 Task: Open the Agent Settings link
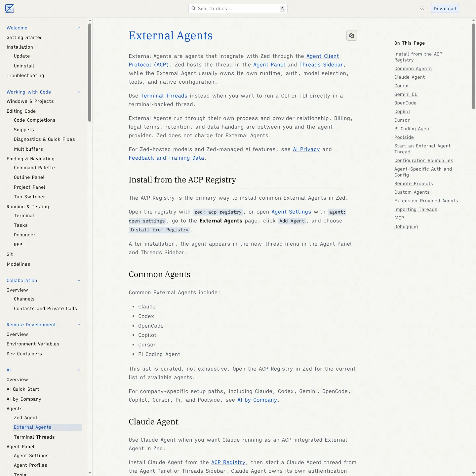pos(291,212)
